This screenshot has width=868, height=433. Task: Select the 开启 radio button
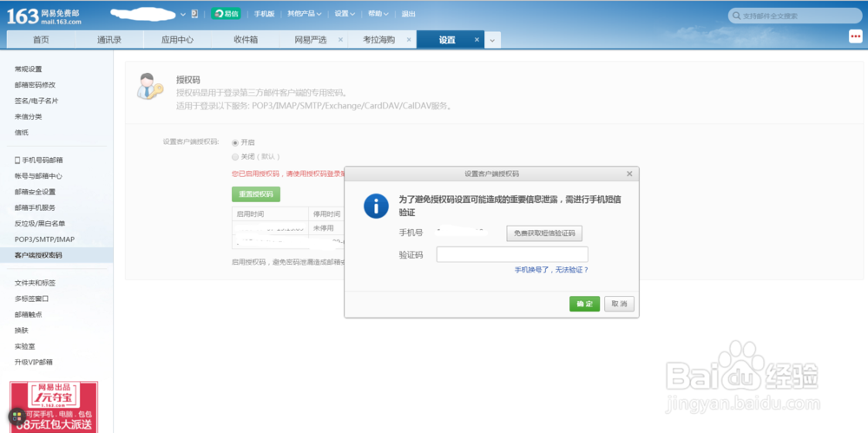click(x=235, y=142)
